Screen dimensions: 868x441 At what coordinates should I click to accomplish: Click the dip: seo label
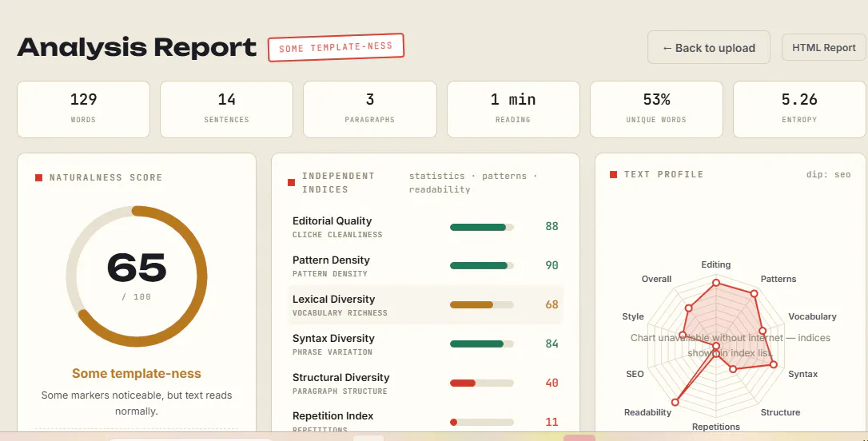point(828,174)
